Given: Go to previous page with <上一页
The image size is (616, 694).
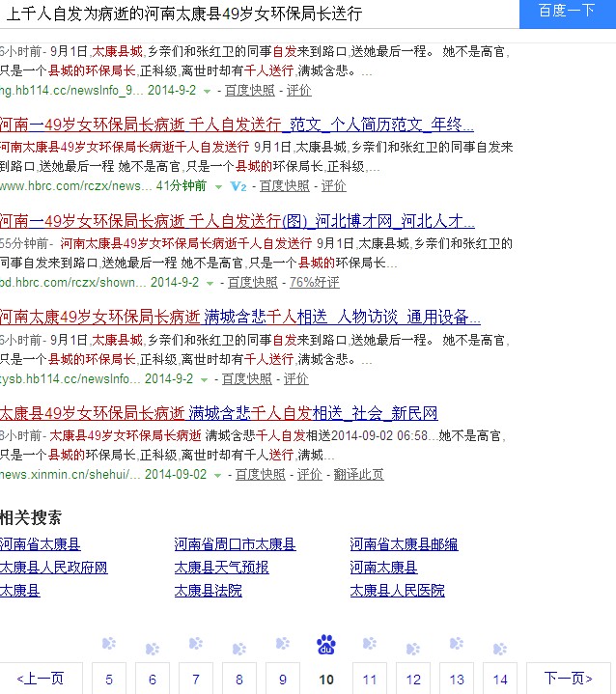Looking at the screenshot, I should pyautogui.click(x=41, y=679).
